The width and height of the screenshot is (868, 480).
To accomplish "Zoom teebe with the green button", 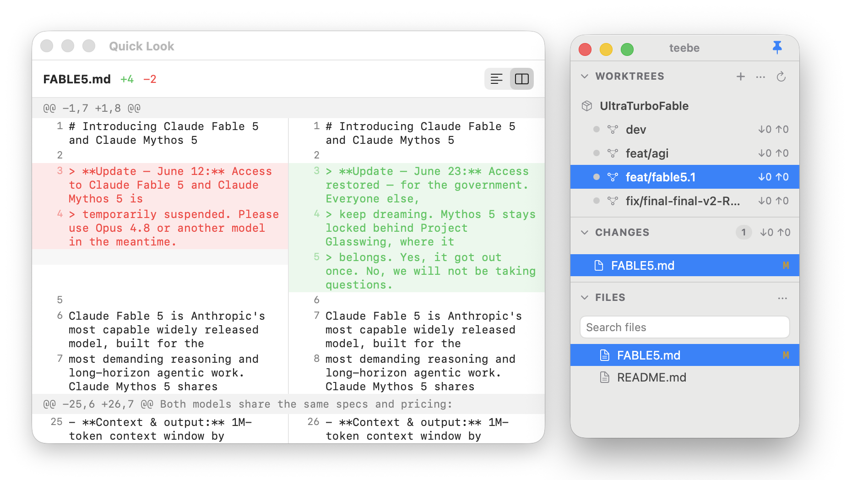I will (x=627, y=49).
